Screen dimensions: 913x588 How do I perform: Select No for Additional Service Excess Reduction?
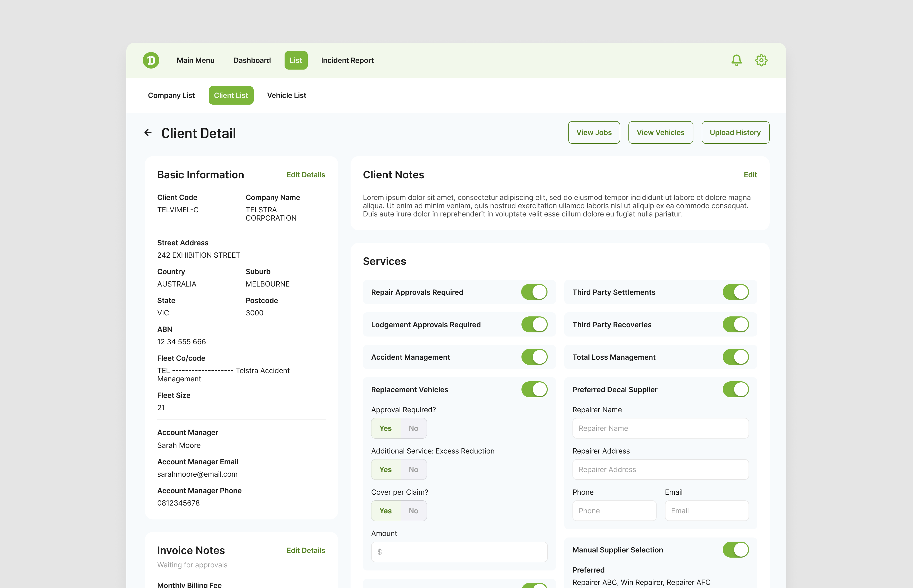pyautogui.click(x=413, y=470)
